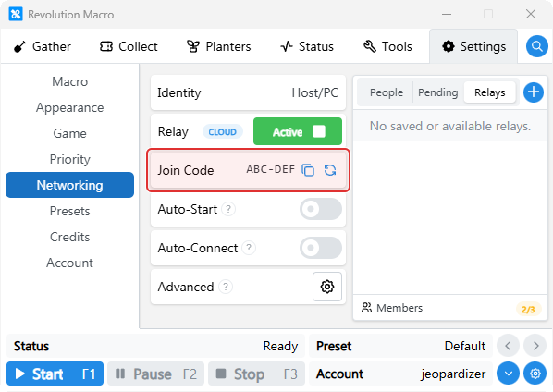Expand the account dropdown arrow
Viewport: 553px width, 392px height.
point(508,374)
